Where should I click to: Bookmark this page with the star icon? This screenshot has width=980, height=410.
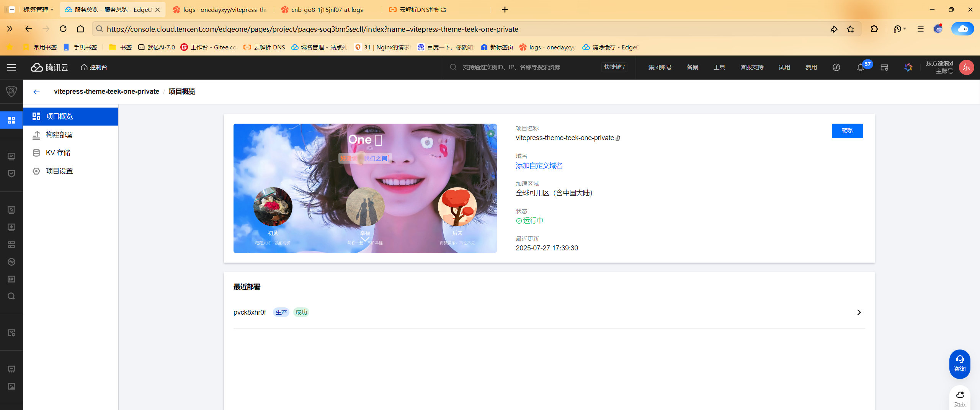(851, 29)
